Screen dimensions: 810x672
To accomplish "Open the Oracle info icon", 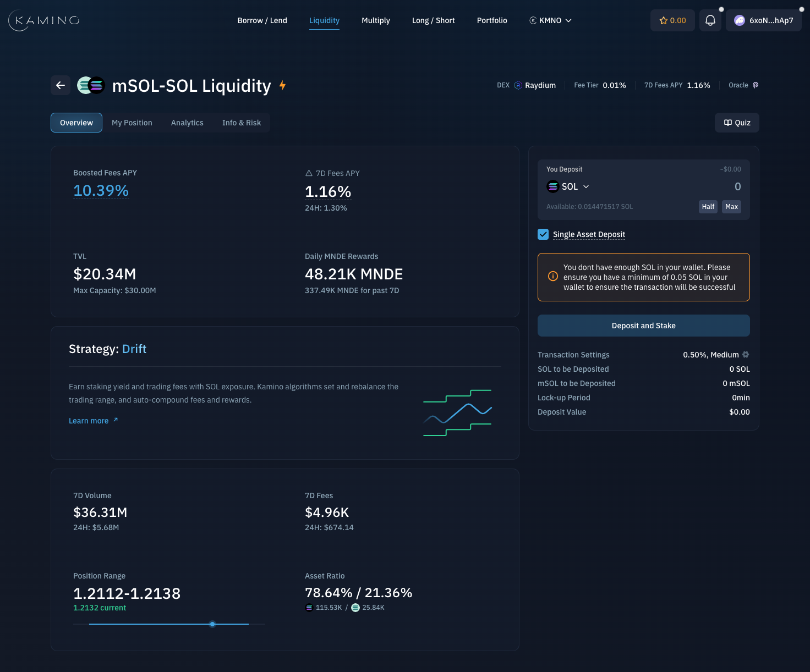I will (756, 85).
